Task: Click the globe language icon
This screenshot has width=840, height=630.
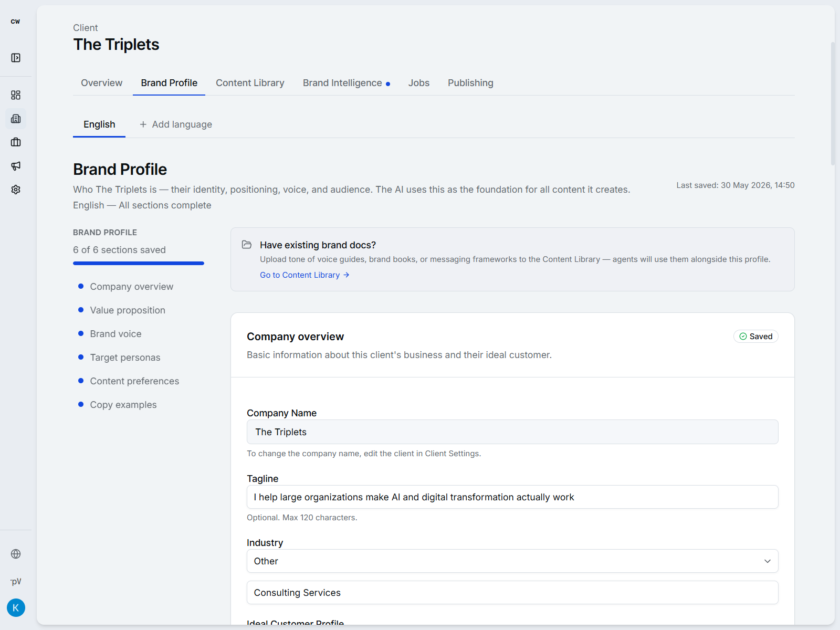Action: (16, 554)
